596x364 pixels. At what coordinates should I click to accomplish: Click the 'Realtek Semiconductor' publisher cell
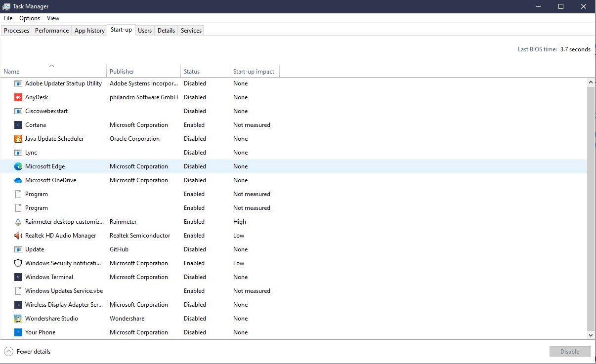click(140, 236)
